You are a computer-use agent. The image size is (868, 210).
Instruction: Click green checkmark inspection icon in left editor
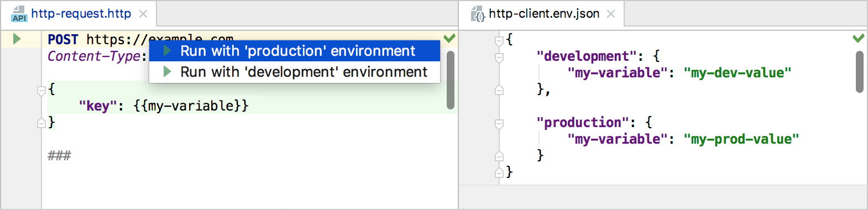click(449, 38)
